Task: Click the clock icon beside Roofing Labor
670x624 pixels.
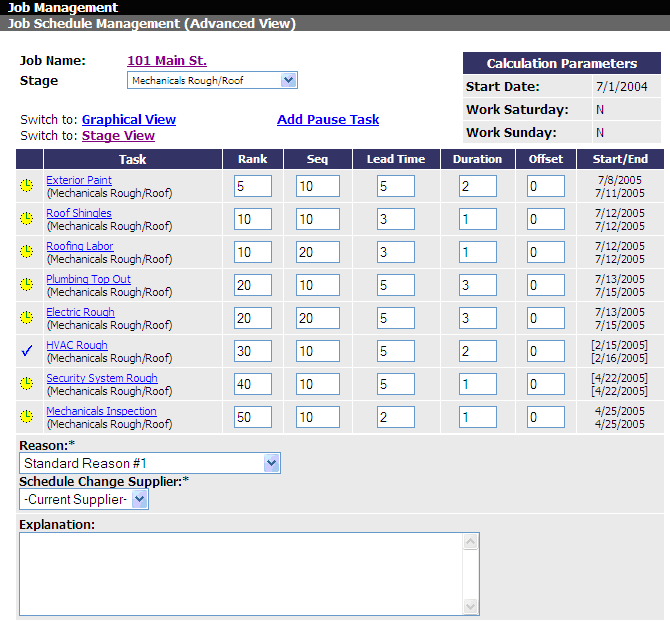Action: pyautogui.click(x=26, y=252)
